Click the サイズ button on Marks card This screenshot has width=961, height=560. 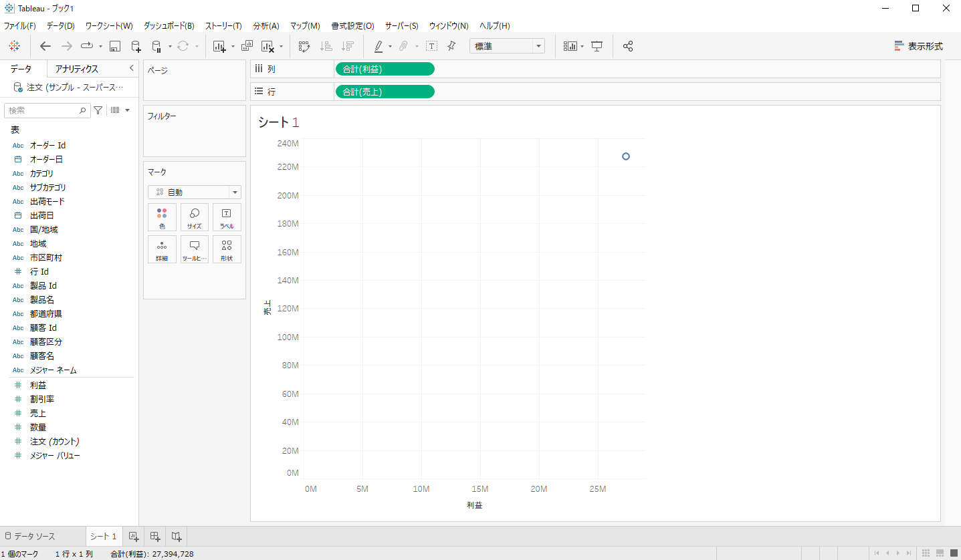(194, 217)
